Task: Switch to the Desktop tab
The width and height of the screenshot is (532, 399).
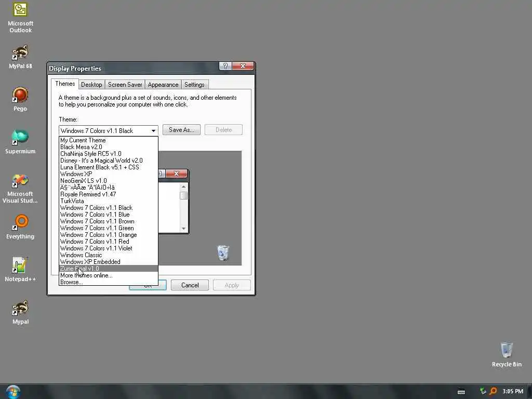Action: (x=91, y=85)
